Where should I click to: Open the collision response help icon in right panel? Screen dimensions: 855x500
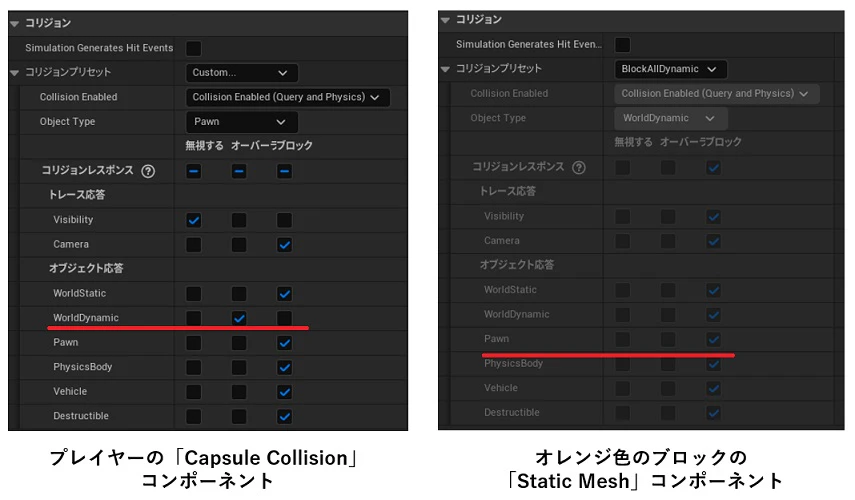[x=579, y=167]
